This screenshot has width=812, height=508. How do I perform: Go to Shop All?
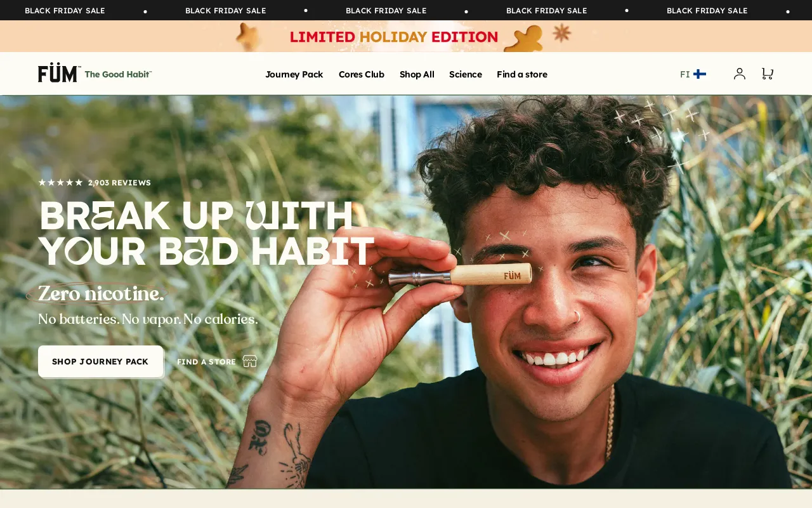click(417, 74)
